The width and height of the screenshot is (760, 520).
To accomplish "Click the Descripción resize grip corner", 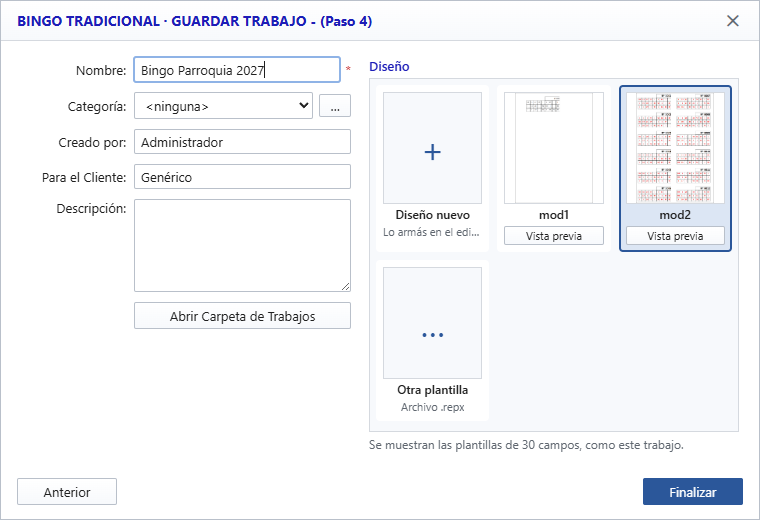I will (x=345, y=286).
